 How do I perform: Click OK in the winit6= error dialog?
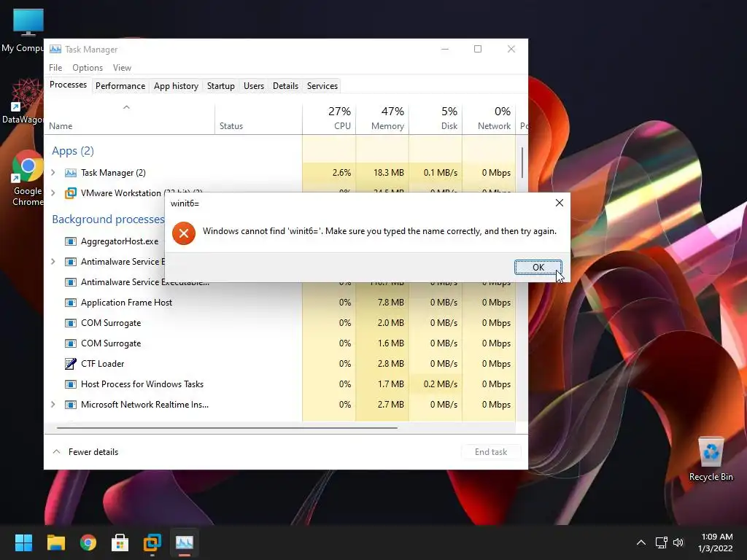538,267
